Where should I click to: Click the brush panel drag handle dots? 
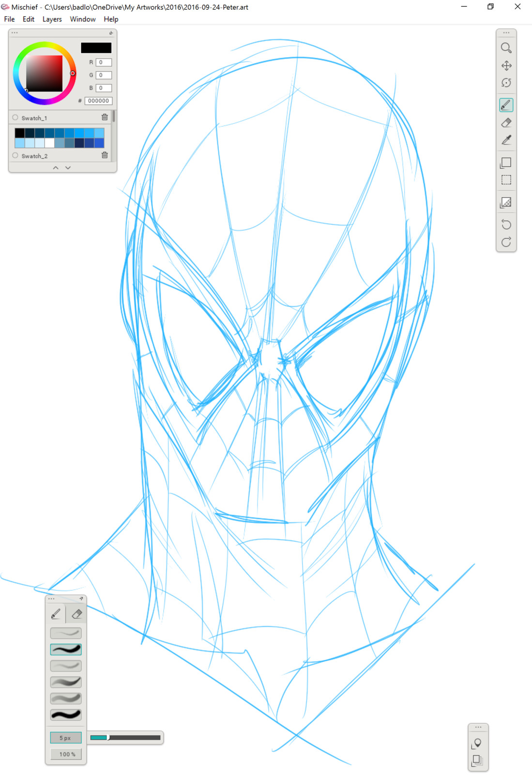coord(51,599)
